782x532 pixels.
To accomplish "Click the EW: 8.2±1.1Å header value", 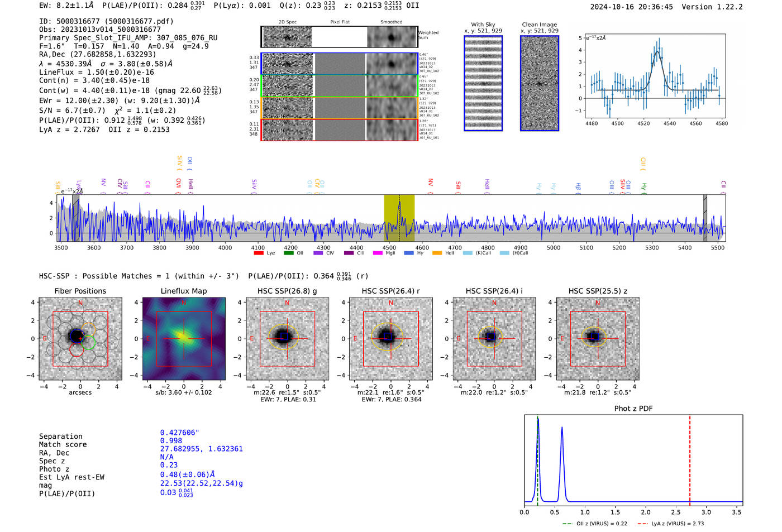I will point(66,5).
